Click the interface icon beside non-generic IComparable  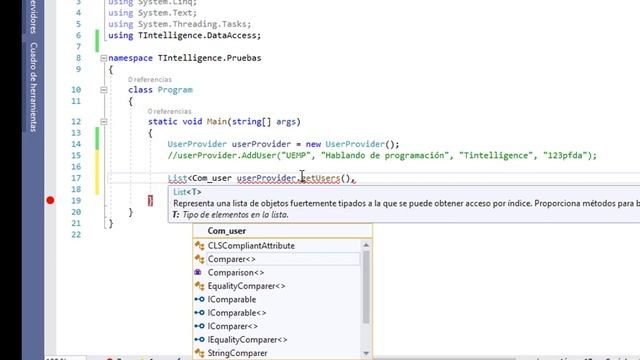(x=200, y=299)
